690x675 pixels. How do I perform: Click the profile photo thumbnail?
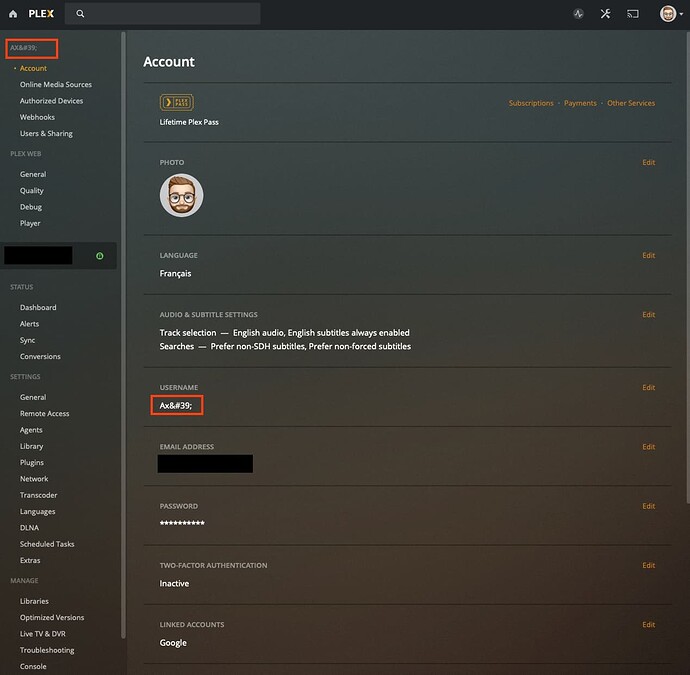tap(181, 195)
